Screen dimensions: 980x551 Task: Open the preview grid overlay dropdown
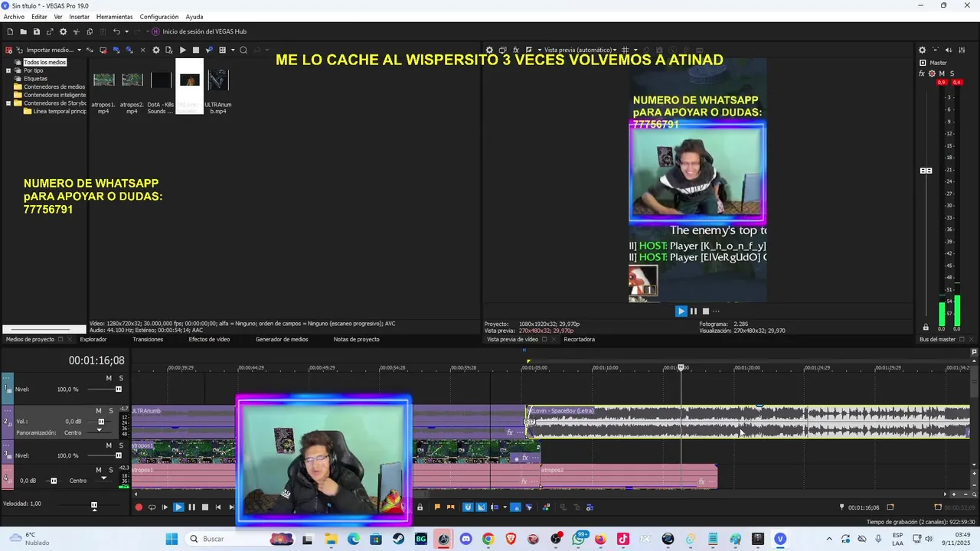[x=635, y=50]
